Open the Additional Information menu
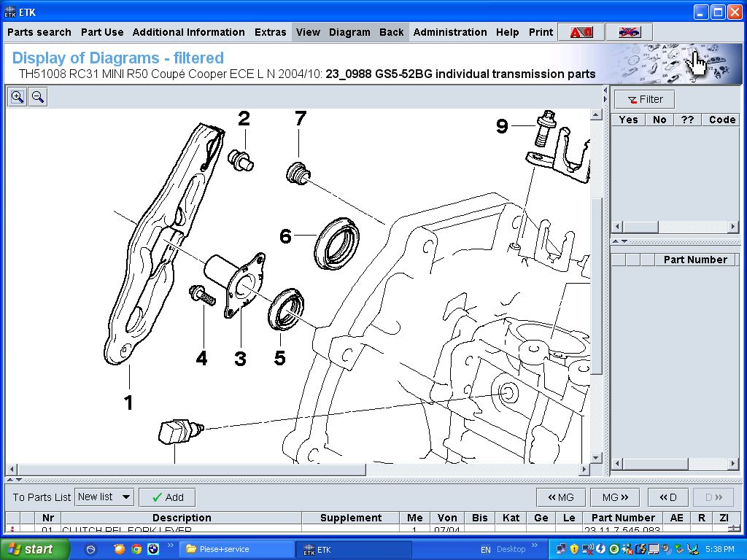 coord(188,32)
